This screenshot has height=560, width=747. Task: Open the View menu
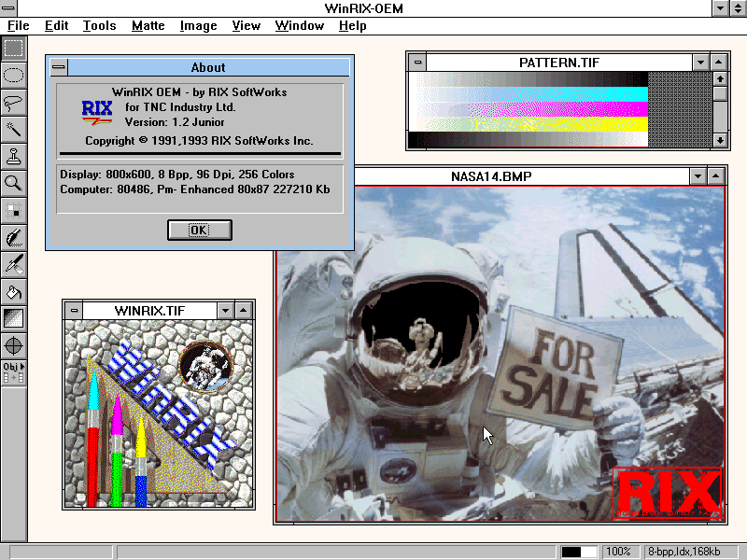(246, 26)
